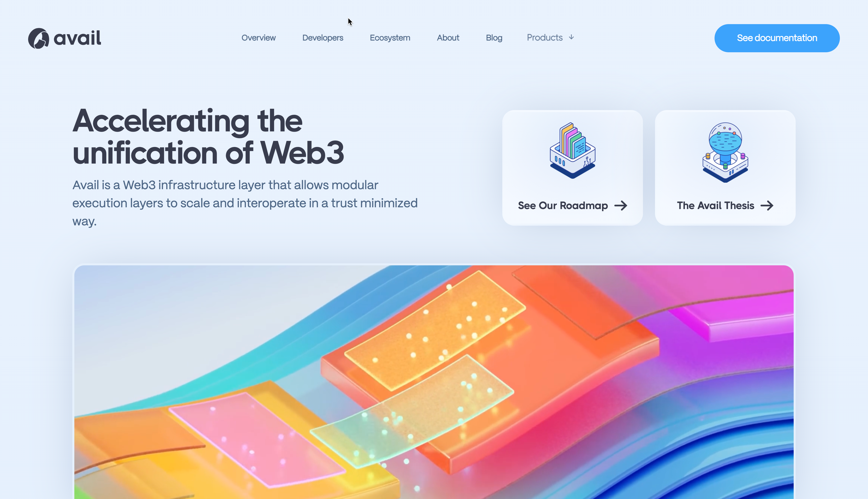Click the colorful modular blocks hero image
868x499 pixels.
434,382
